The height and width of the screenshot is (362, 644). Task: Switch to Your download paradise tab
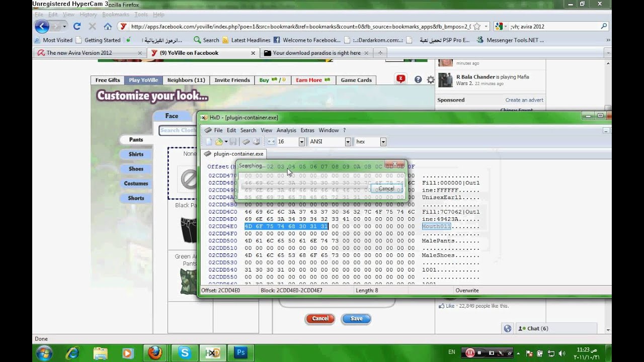(317, 53)
